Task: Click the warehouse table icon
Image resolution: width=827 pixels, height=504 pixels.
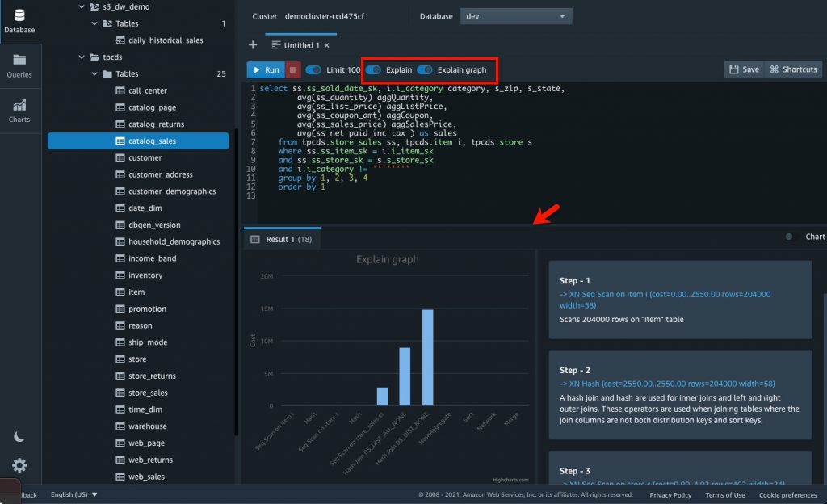Action: click(120, 426)
